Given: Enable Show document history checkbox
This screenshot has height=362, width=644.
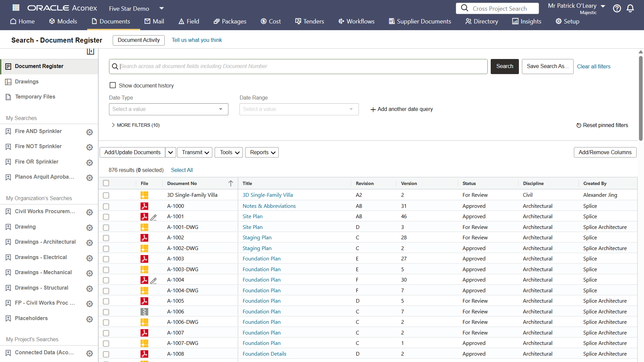Looking at the screenshot, I should (113, 85).
